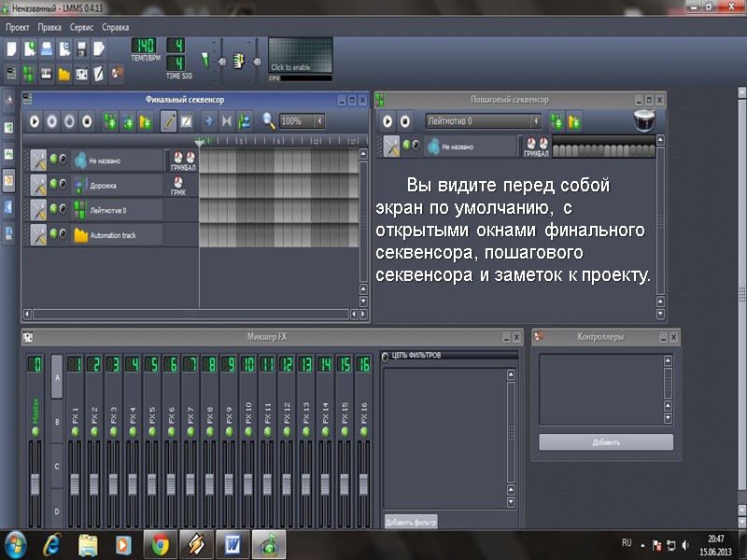Play pattern in the step sequencer
Image resolution: width=747 pixels, height=560 pixels.
click(x=388, y=121)
